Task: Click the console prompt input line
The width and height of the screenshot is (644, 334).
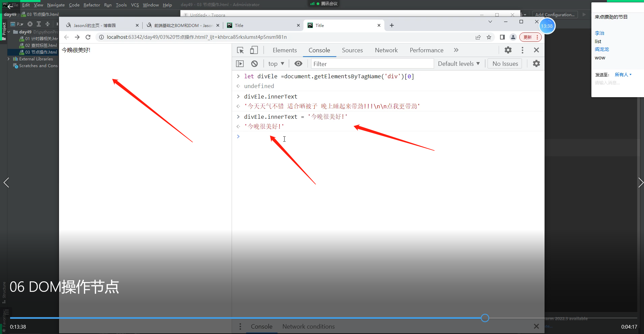Action: pyautogui.click(x=388, y=137)
